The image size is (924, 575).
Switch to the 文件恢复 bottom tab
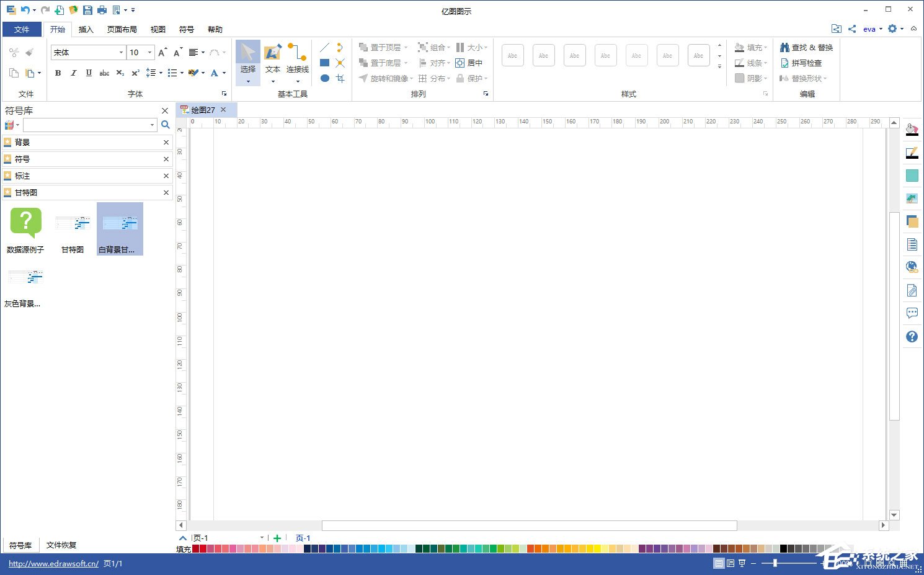(x=61, y=545)
